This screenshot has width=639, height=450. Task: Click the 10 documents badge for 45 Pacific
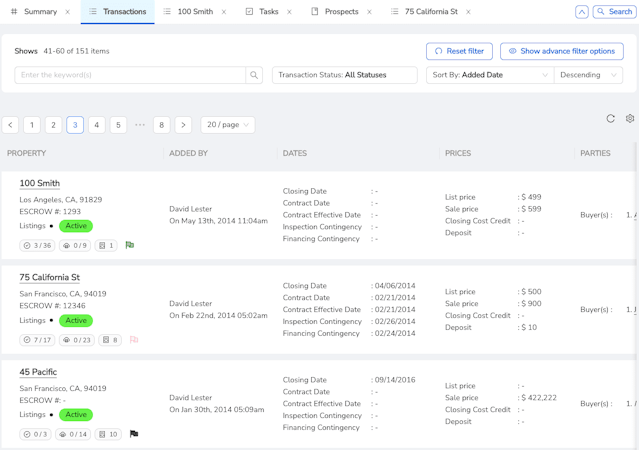click(110, 434)
